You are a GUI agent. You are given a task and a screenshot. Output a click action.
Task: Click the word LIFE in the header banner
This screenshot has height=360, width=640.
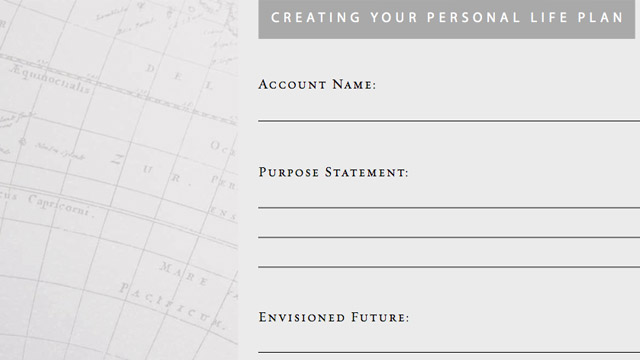click(x=549, y=18)
